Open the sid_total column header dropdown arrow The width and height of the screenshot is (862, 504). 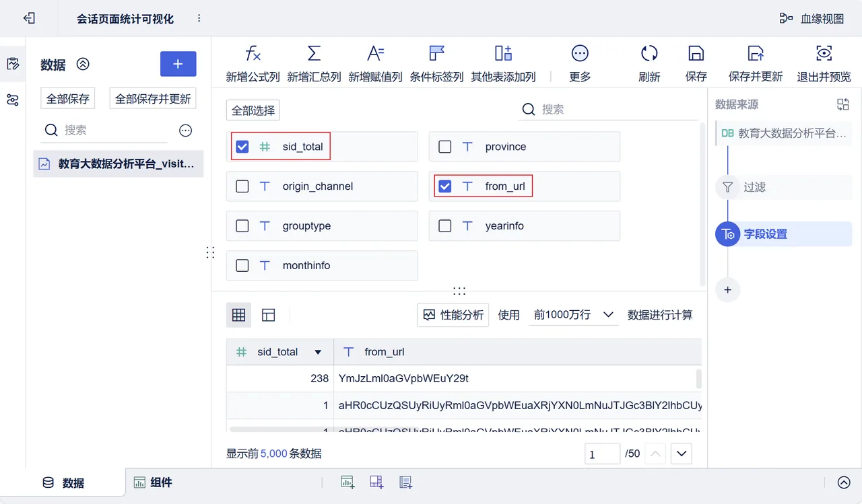click(319, 352)
